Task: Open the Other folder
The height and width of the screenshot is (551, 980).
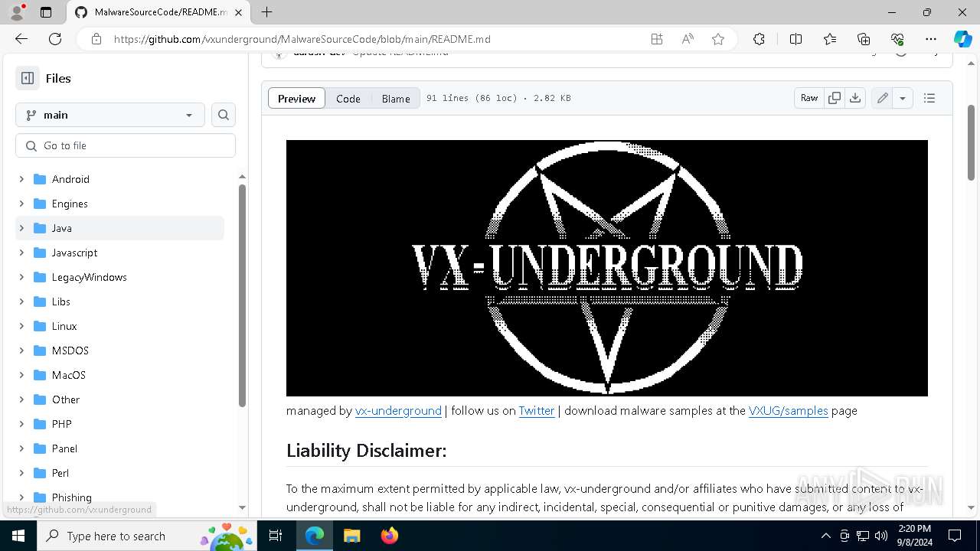Action: tap(66, 399)
